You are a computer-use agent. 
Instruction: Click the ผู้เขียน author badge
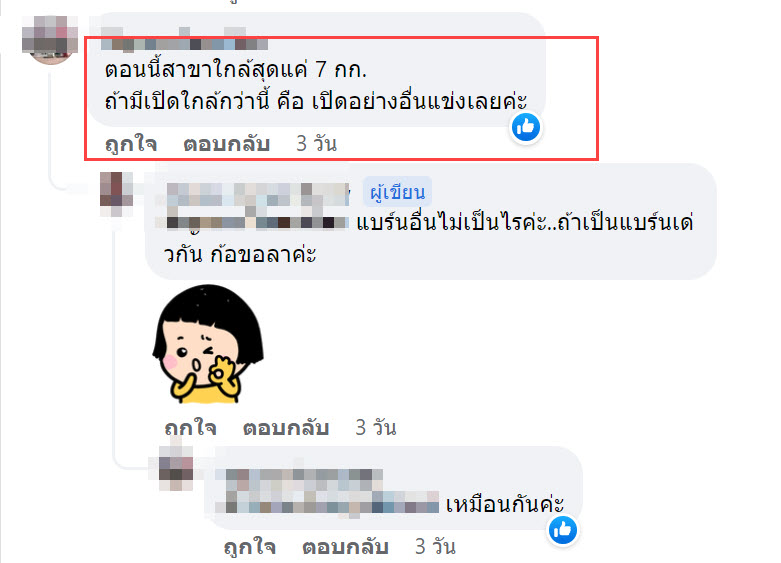tap(397, 192)
